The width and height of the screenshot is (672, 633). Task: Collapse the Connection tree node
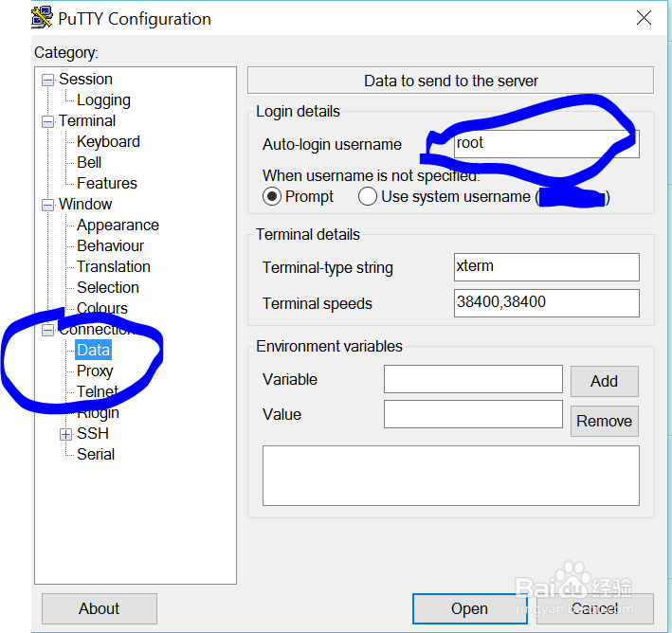[x=47, y=330]
